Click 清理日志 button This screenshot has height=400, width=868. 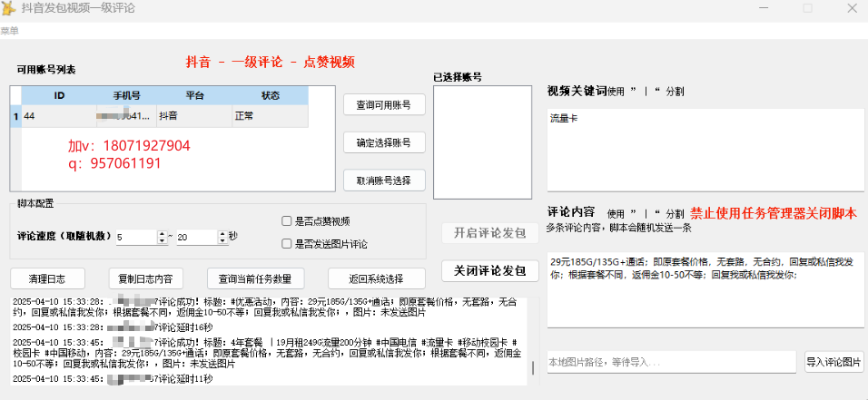47,278
